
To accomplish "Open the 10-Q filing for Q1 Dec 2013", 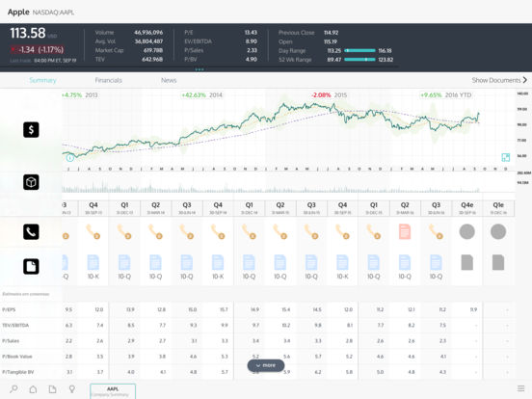I will click(124, 267).
